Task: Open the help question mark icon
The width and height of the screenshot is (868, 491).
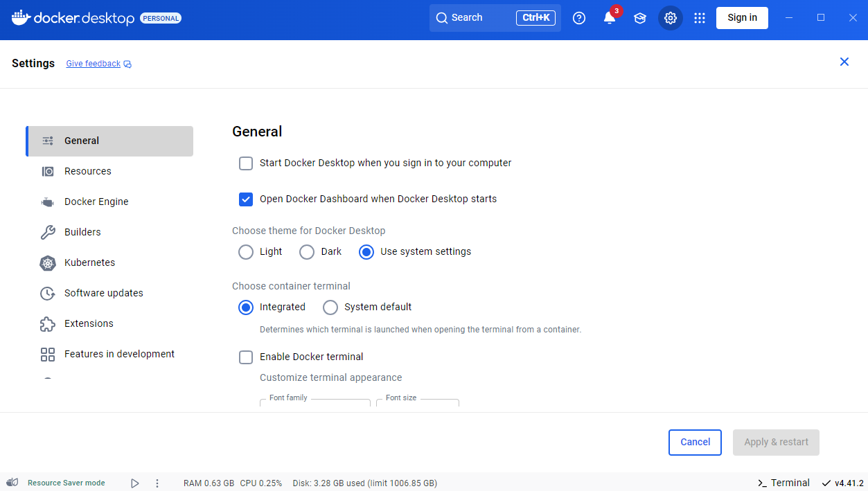Action: point(579,18)
